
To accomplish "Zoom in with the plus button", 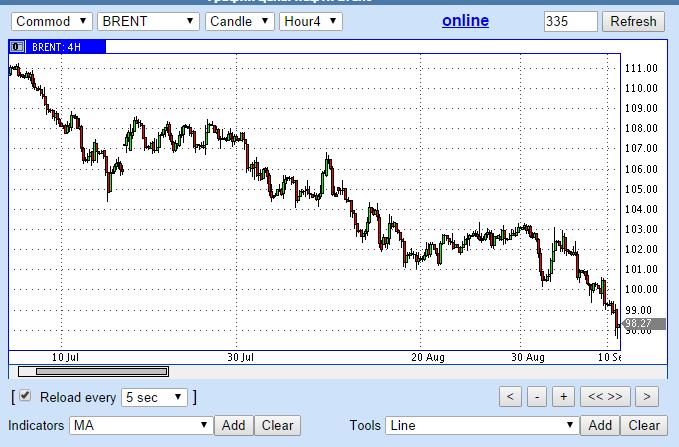I will coord(563,397).
